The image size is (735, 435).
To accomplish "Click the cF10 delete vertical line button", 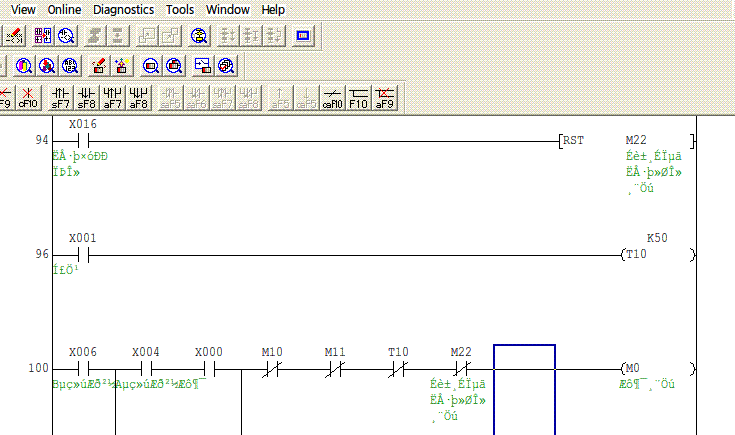I will click(28, 96).
